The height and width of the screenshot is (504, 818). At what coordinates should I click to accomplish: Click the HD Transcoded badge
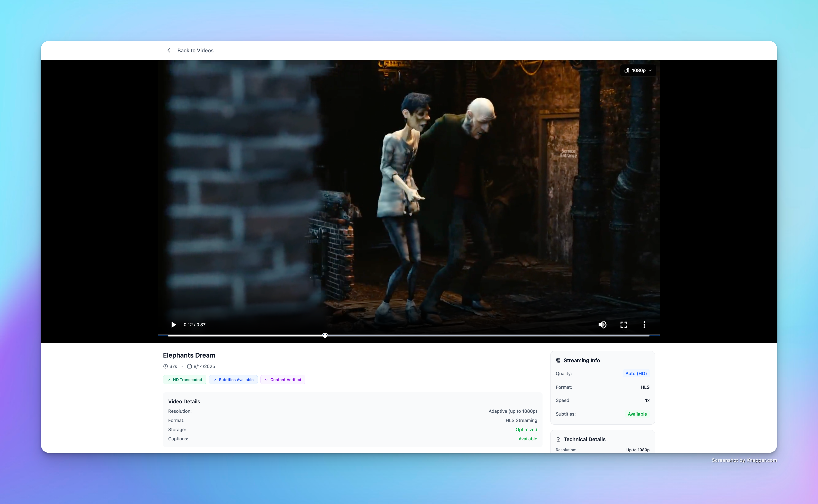185,380
